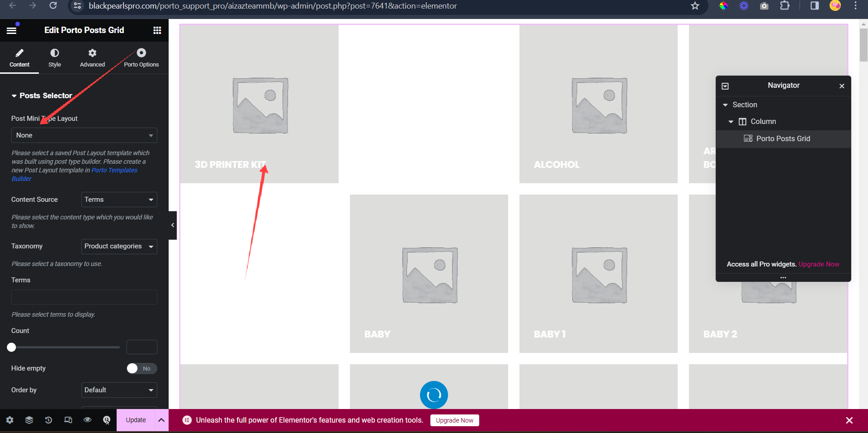Viewport: 868px width, 433px height.
Task: Open the Order by dropdown
Action: (119, 390)
